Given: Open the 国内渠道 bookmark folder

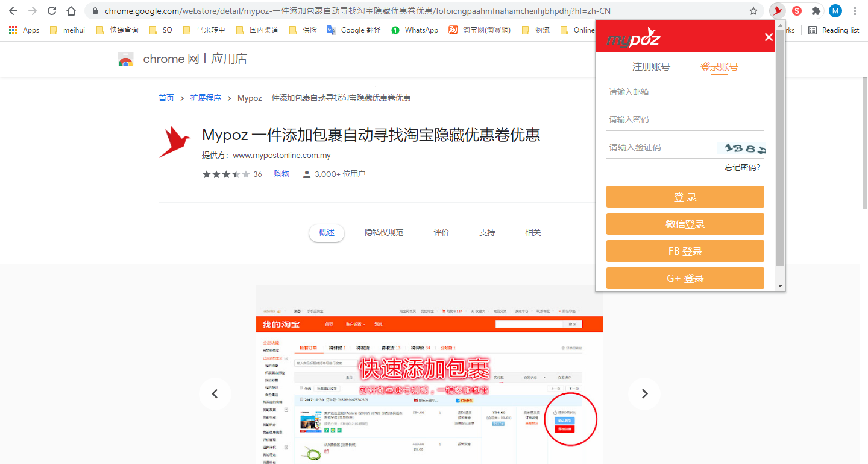Looking at the screenshot, I should [257, 30].
